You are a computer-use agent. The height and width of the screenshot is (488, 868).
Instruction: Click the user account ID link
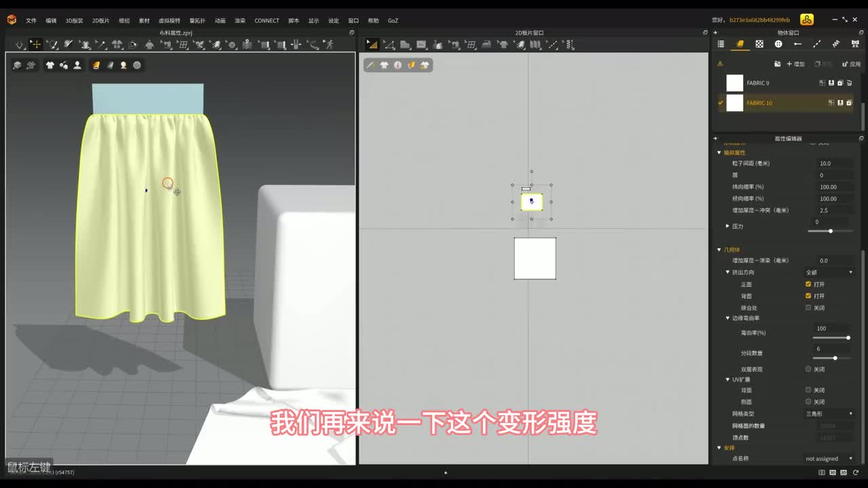point(759,20)
